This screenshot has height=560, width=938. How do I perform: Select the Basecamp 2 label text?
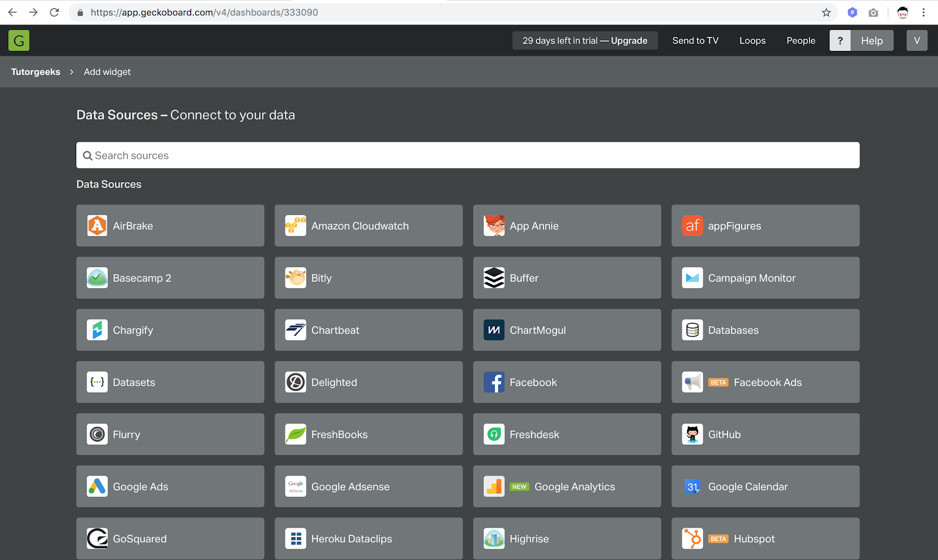(x=142, y=278)
